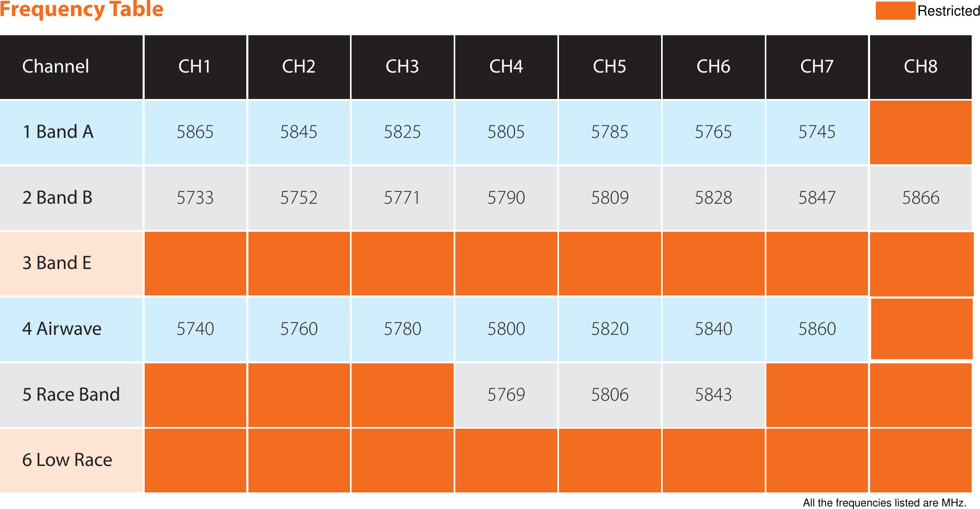Select the 6 Low Race row label
Screen dimensions: 980x509
(x=67, y=460)
